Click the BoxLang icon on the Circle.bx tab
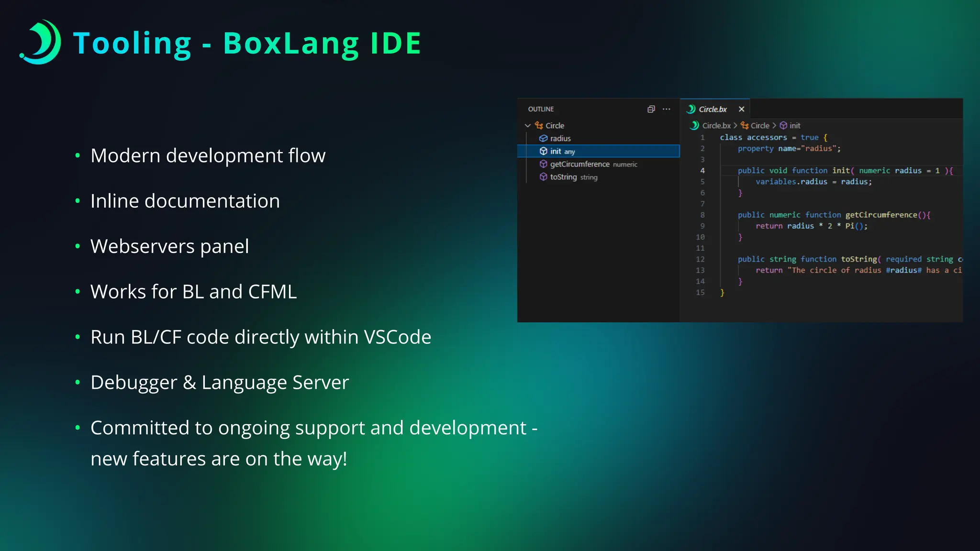The image size is (980, 551). pos(690,109)
